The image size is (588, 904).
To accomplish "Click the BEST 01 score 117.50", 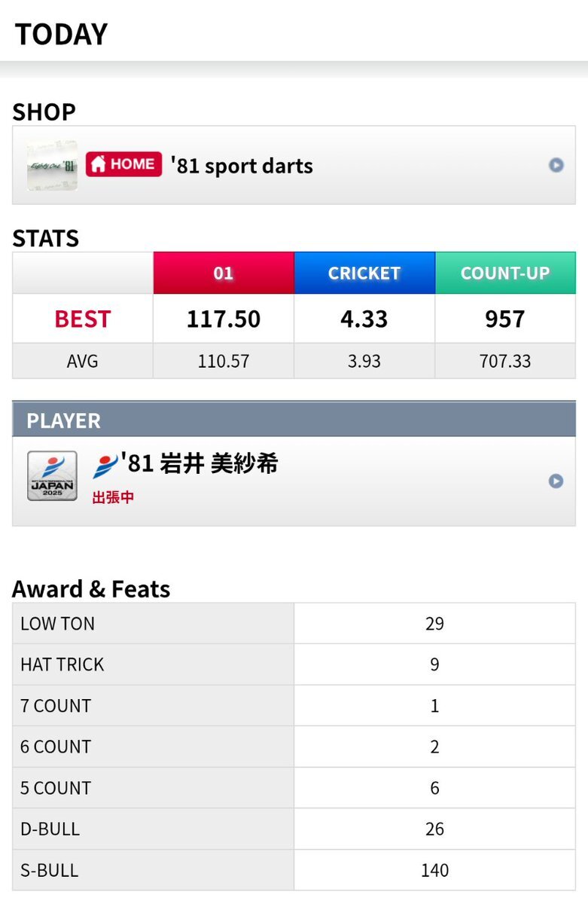I will pyautogui.click(x=224, y=319).
